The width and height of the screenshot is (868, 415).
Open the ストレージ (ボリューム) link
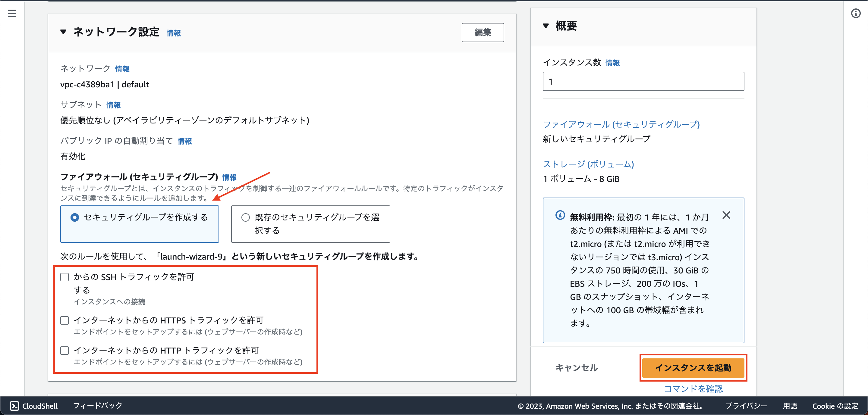click(588, 164)
